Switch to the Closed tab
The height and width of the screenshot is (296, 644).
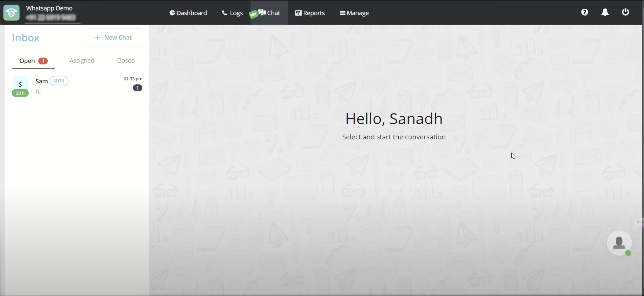point(125,60)
